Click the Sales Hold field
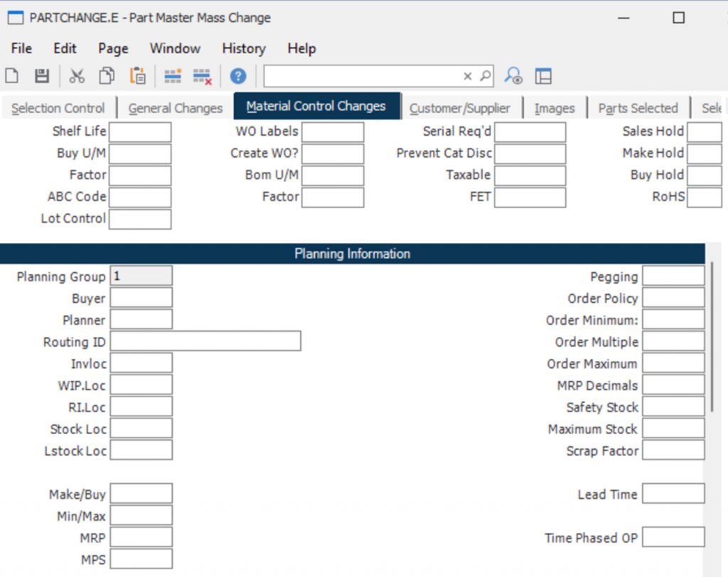Screen dimensions: 728x577 click(705, 132)
